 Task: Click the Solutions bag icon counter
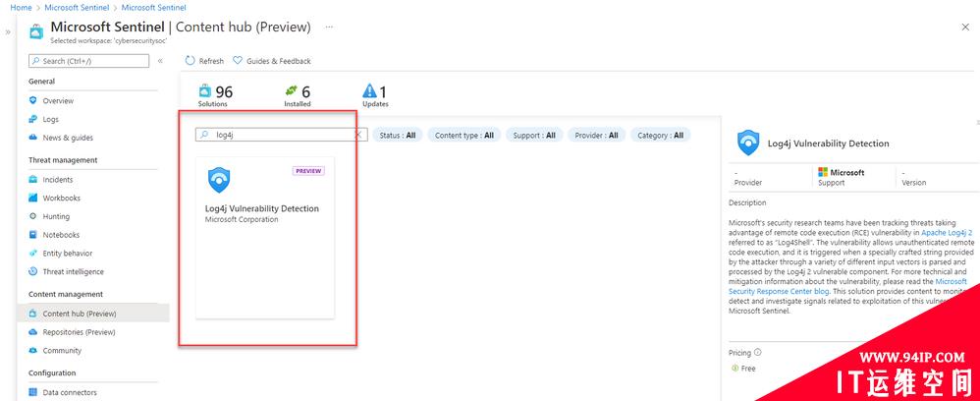point(205,91)
